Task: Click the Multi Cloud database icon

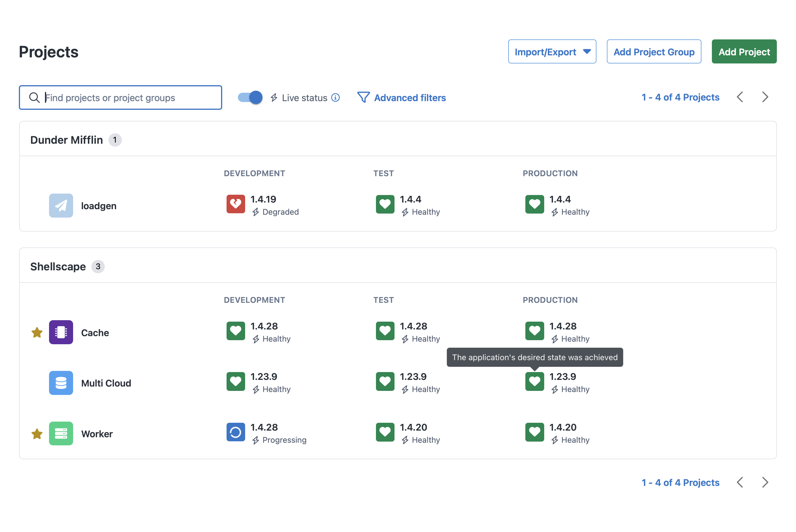Action: click(x=61, y=383)
